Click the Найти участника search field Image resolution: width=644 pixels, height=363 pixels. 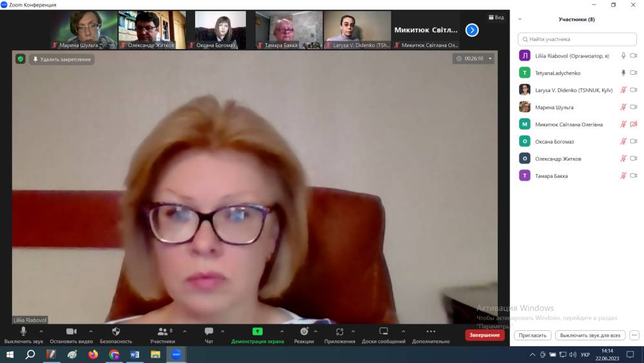(x=577, y=39)
